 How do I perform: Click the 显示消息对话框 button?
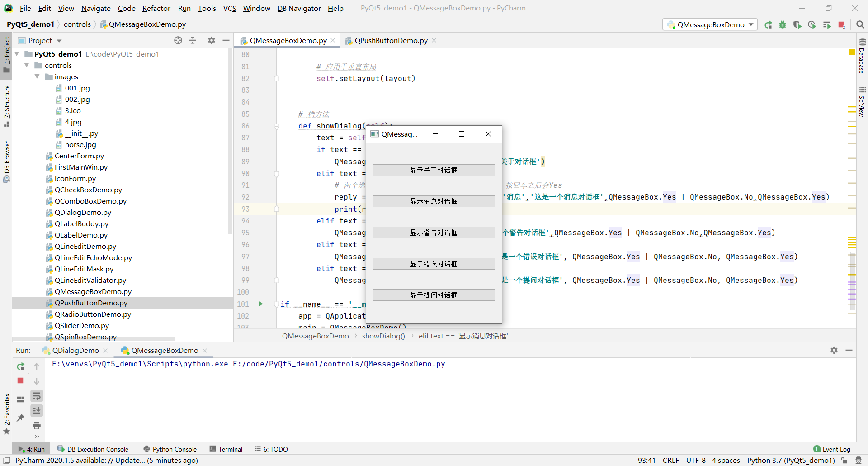pyautogui.click(x=434, y=201)
